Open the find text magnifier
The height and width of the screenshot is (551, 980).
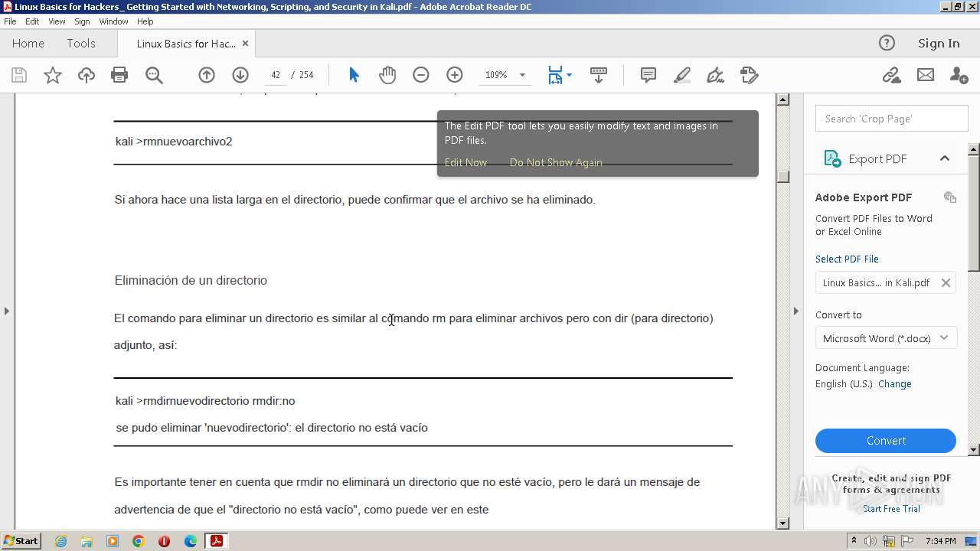coord(154,75)
